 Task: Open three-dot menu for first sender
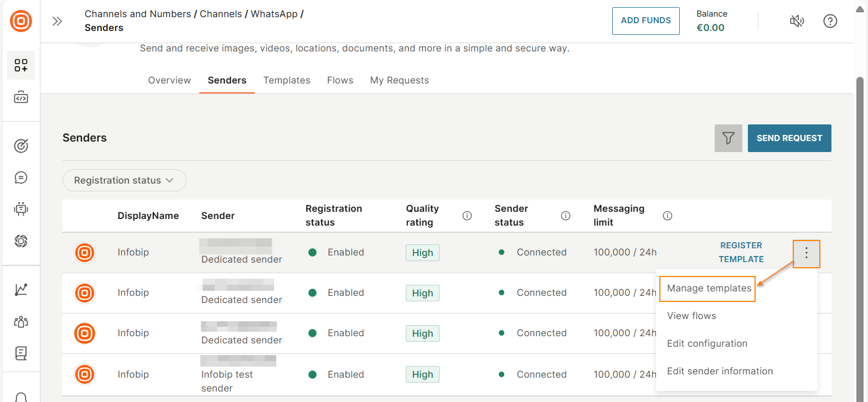(807, 253)
